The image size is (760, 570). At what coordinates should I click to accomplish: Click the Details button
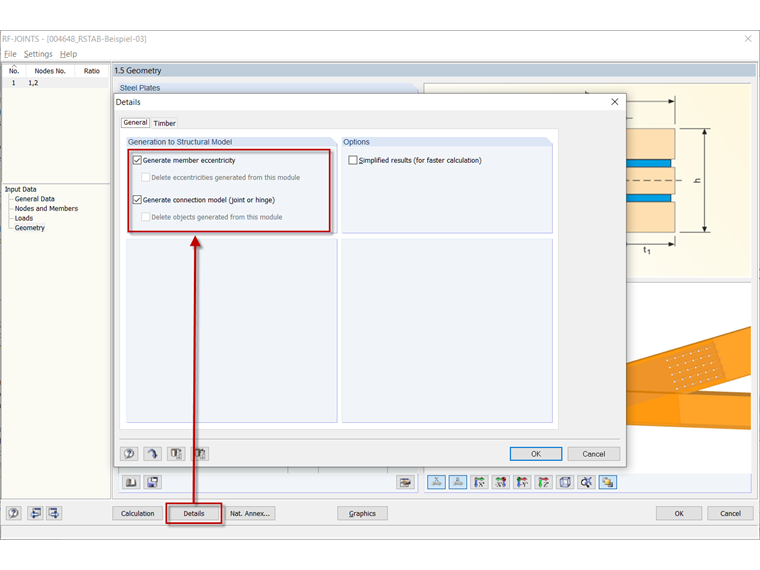tap(194, 513)
